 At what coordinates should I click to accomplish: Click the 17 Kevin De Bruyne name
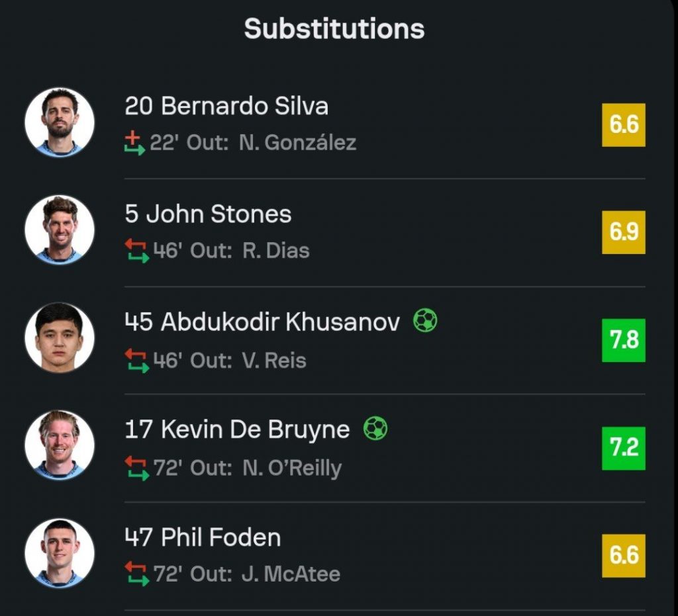(x=237, y=429)
